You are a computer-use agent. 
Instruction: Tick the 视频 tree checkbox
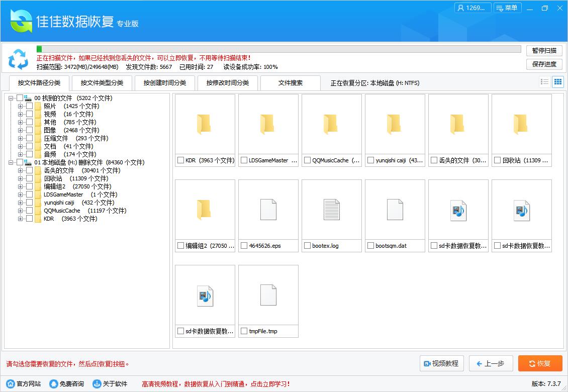tap(29, 114)
